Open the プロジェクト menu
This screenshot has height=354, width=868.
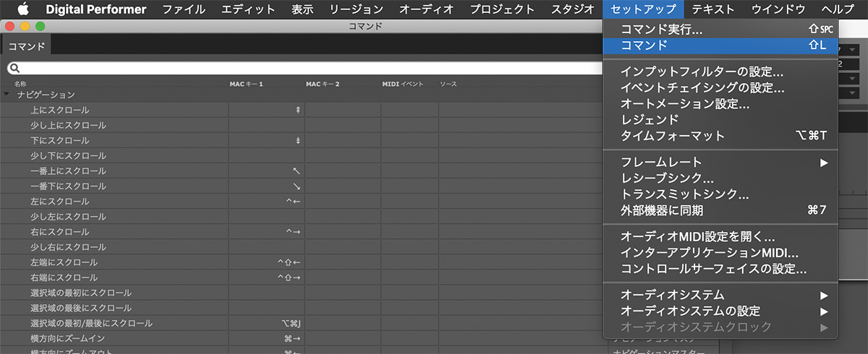click(x=502, y=9)
